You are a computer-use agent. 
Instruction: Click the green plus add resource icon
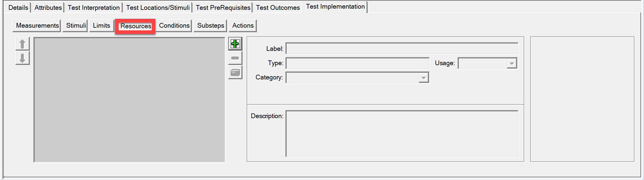235,44
